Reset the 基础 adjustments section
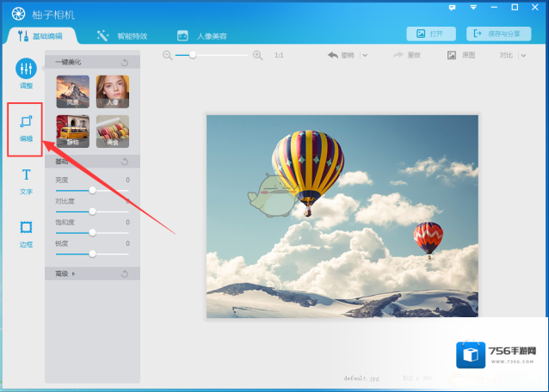Image resolution: width=549 pixels, height=392 pixels. pyautogui.click(x=125, y=161)
